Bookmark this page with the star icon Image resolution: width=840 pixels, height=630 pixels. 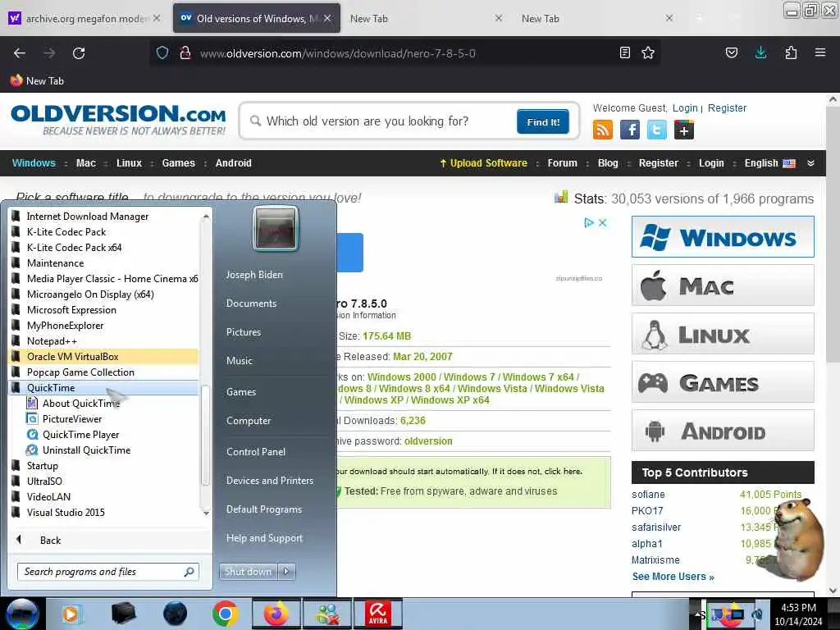click(x=648, y=52)
